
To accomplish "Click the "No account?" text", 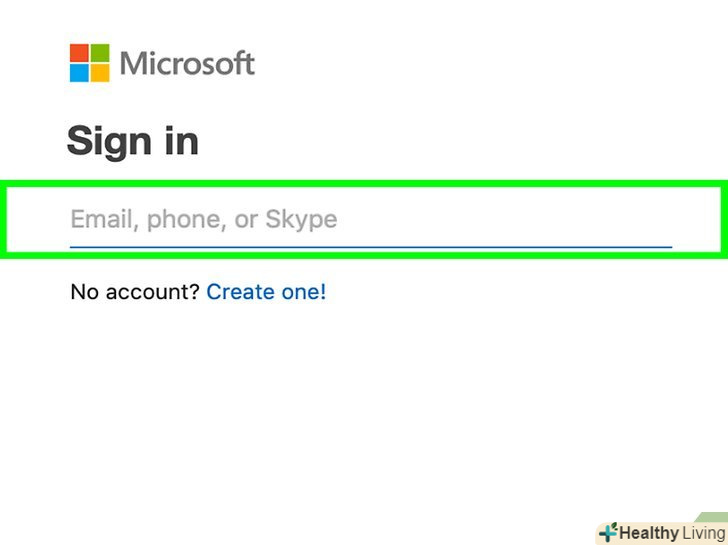I will tap(135, 292).
